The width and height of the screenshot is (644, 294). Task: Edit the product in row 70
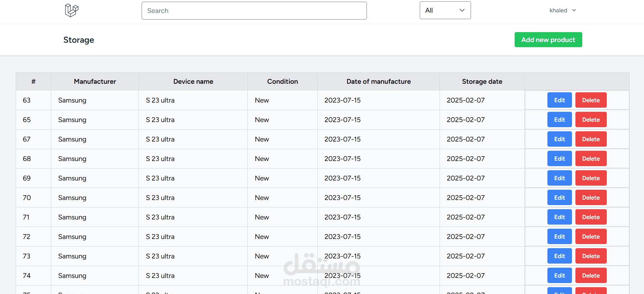point(559,198)
